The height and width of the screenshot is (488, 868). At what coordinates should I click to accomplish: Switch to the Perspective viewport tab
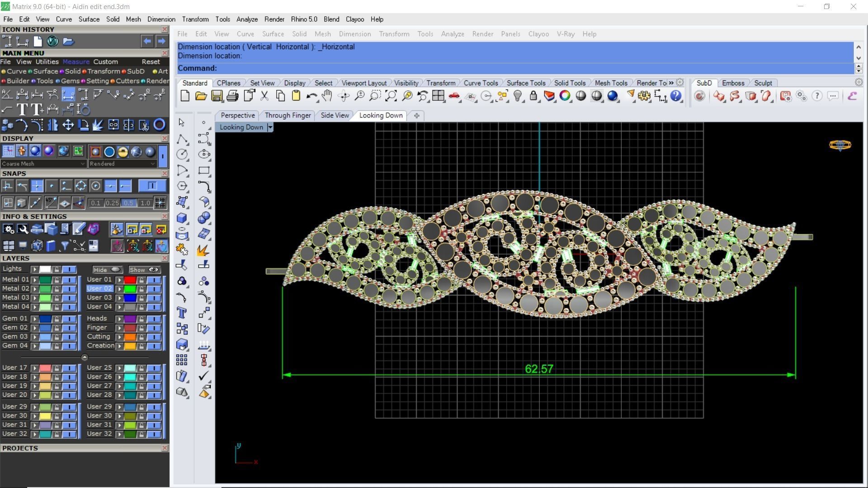[x=238, y=115]
